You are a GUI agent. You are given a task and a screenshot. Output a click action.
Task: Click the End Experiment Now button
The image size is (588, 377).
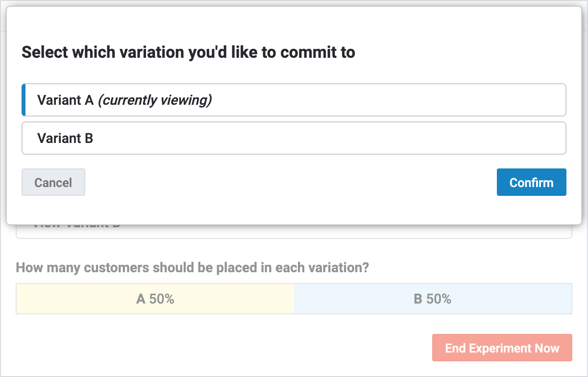[x=502, y=348]
